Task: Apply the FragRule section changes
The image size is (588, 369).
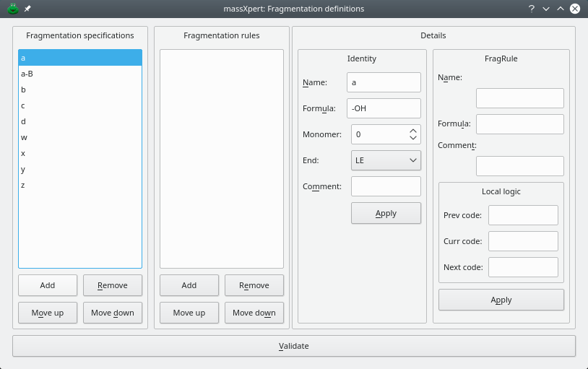Action: tap(501, 300)
